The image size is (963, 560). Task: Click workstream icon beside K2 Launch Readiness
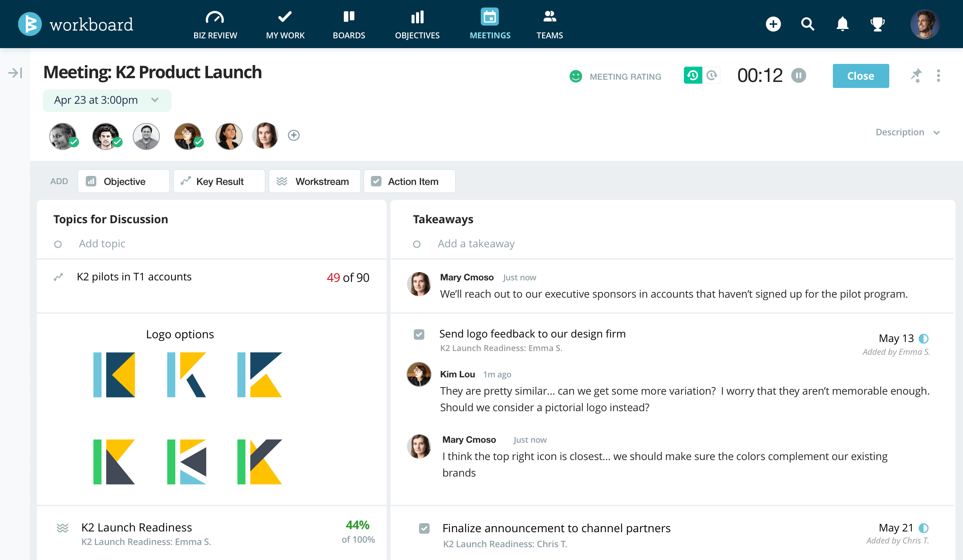(x=62, y=528)
